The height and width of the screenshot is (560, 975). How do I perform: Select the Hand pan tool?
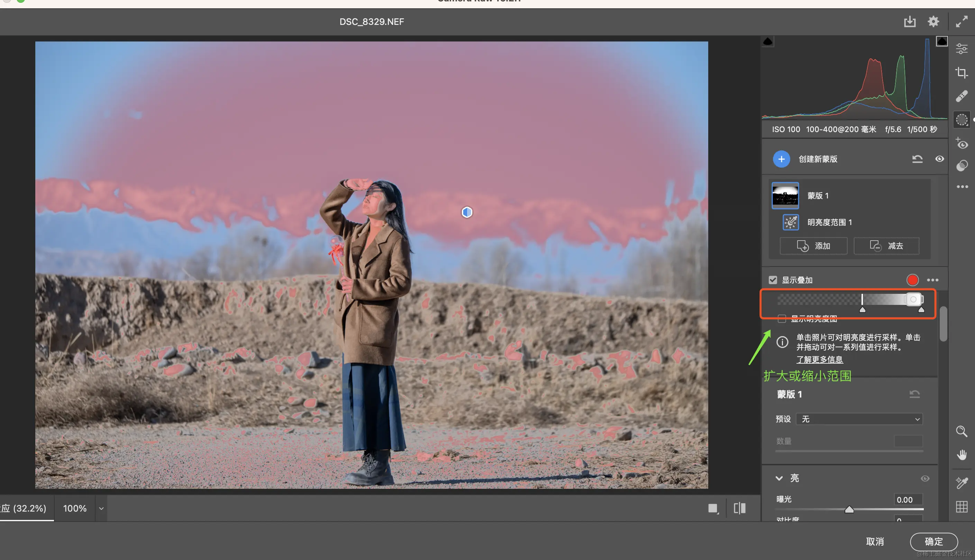click(961, 455)
